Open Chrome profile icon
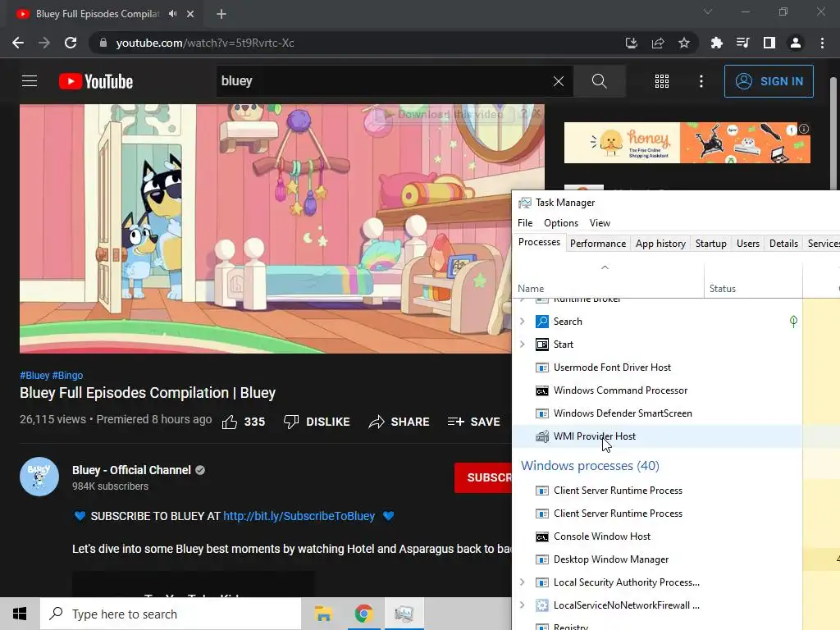Image resolution: width=840 pixels, height=630 pixels. pos(796,43)
